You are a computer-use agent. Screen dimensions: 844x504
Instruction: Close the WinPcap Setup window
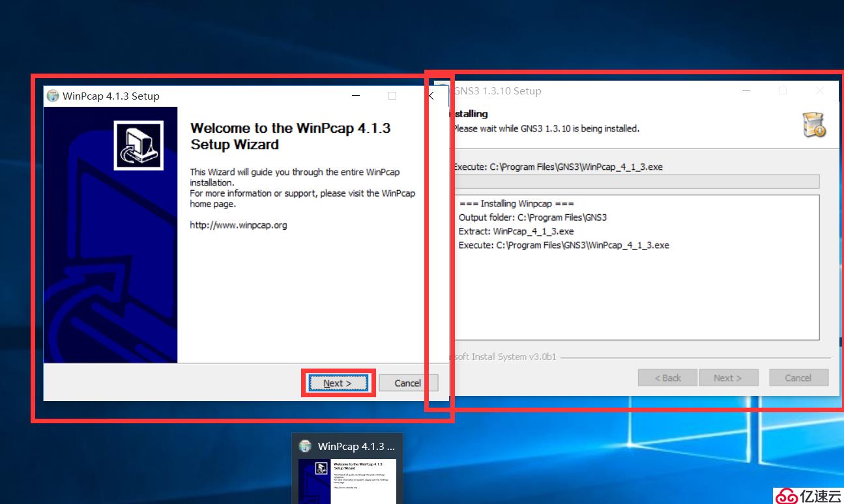point(431,96)
